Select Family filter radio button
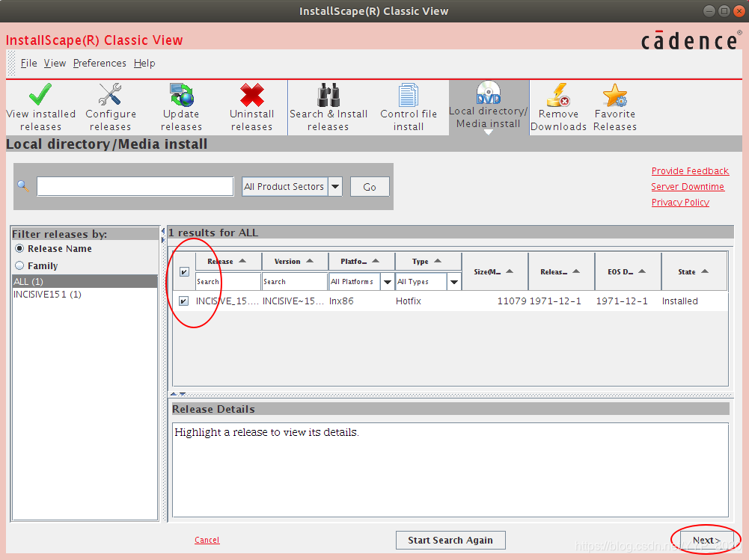Viewport: 749px width, 560px height. tap(19, 265)
